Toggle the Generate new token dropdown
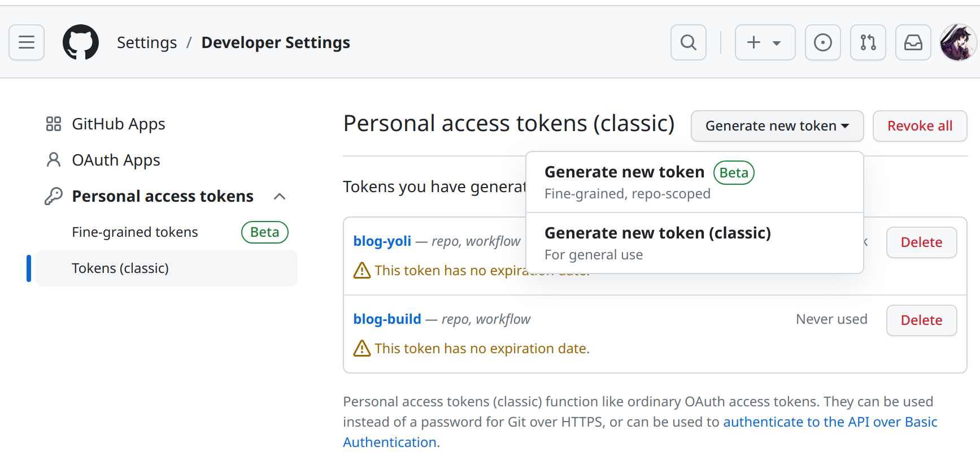Image resolution: width=980 pixels, height=460 pixels. click(x=777, y=126)
